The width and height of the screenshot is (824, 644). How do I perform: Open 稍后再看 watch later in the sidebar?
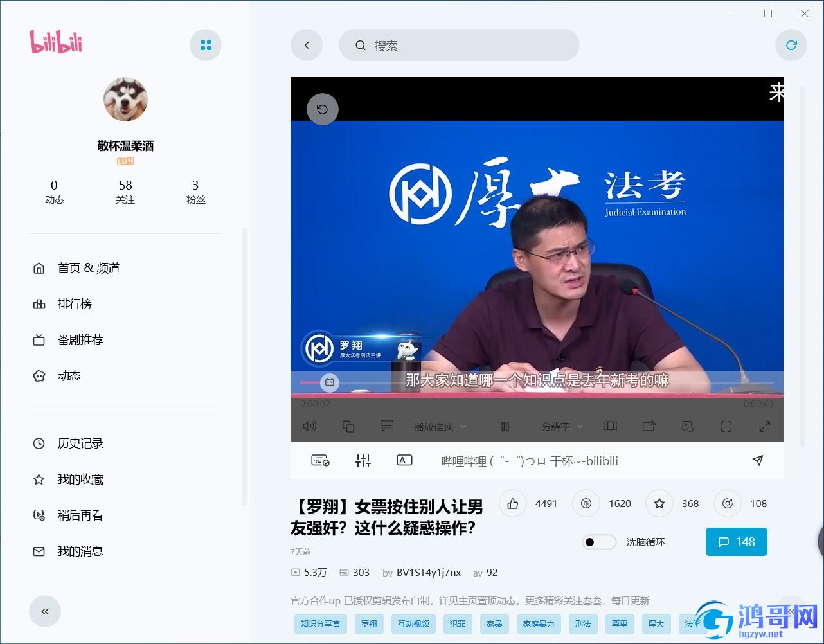(80, 515)
